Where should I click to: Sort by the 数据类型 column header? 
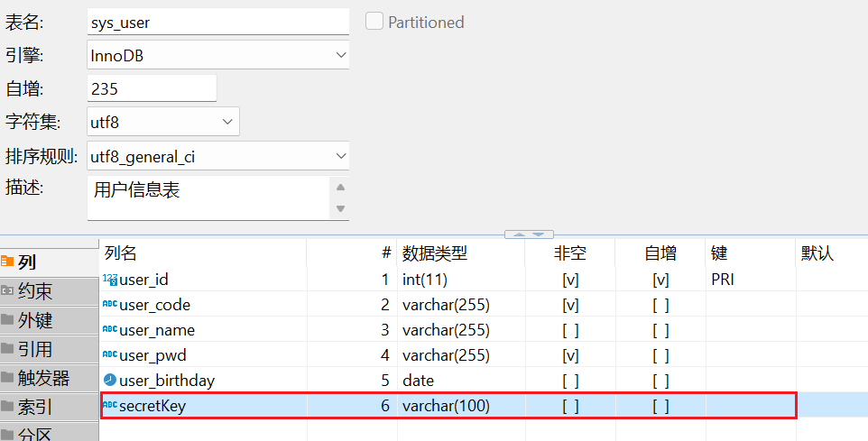point(461,253)
